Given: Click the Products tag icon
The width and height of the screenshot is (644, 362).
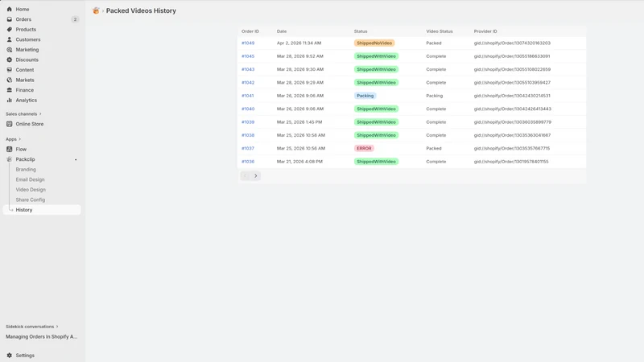Looking at the screenshot, I should point(10,30).
